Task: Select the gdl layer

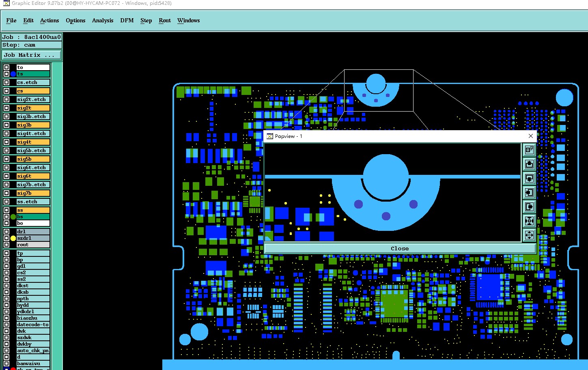Action: tap(33, 266)
